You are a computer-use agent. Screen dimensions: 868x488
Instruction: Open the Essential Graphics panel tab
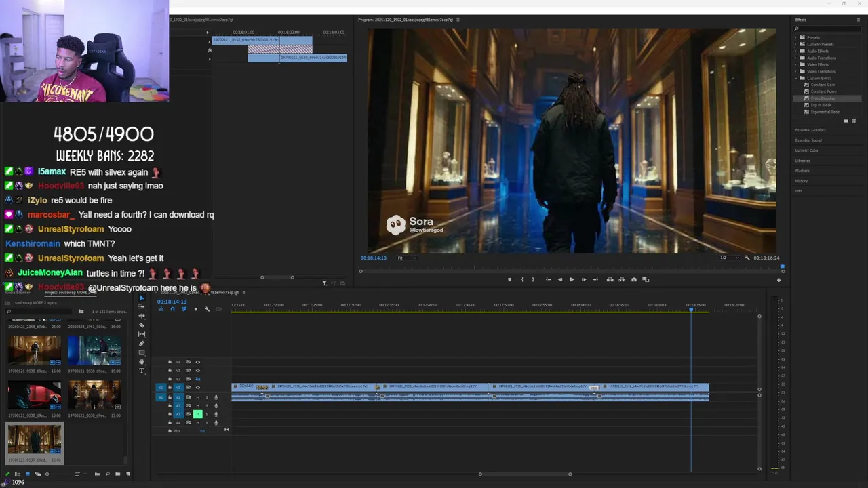tap(810, 130)
